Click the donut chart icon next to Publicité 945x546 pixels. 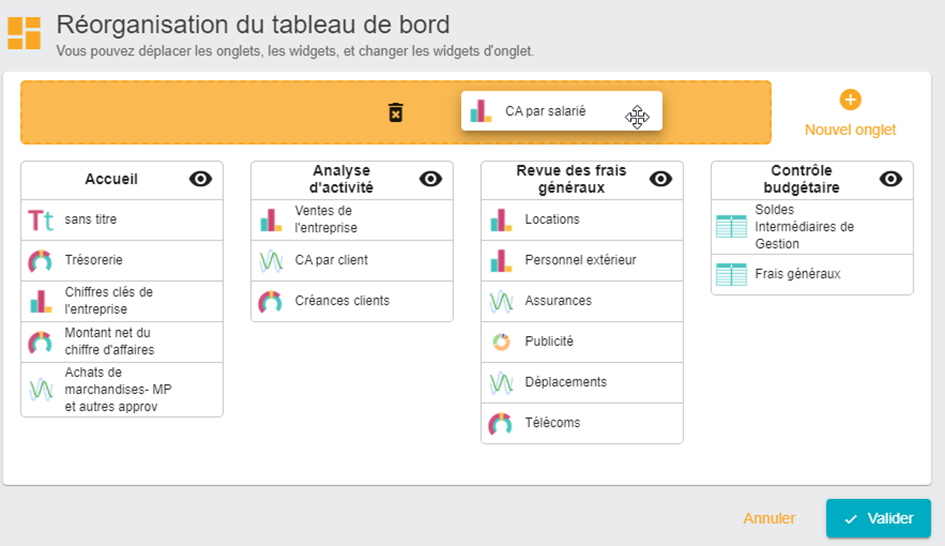tap(501, 342)
